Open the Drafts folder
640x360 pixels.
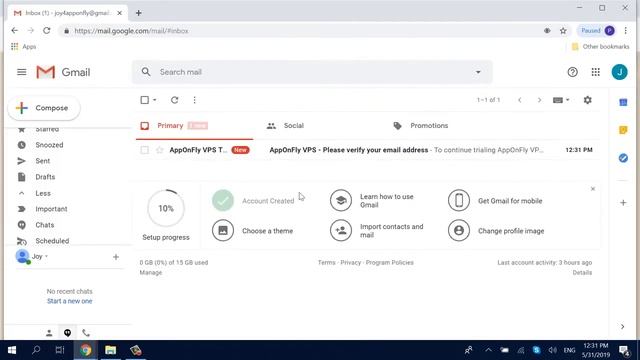(45, 177)
